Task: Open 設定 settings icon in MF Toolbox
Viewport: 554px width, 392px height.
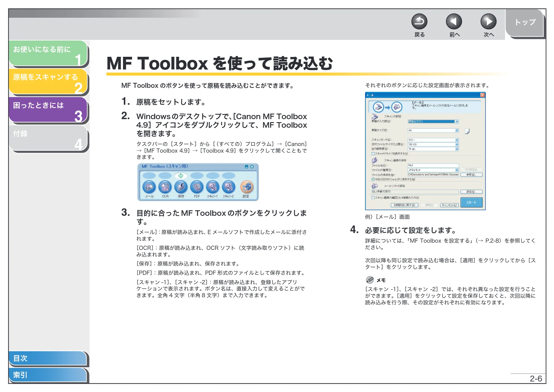Action: pos(246,187)
